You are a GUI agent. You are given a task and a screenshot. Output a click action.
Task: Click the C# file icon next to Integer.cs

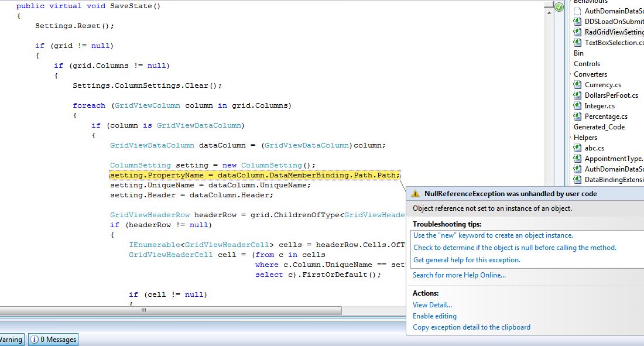point(577,105)
